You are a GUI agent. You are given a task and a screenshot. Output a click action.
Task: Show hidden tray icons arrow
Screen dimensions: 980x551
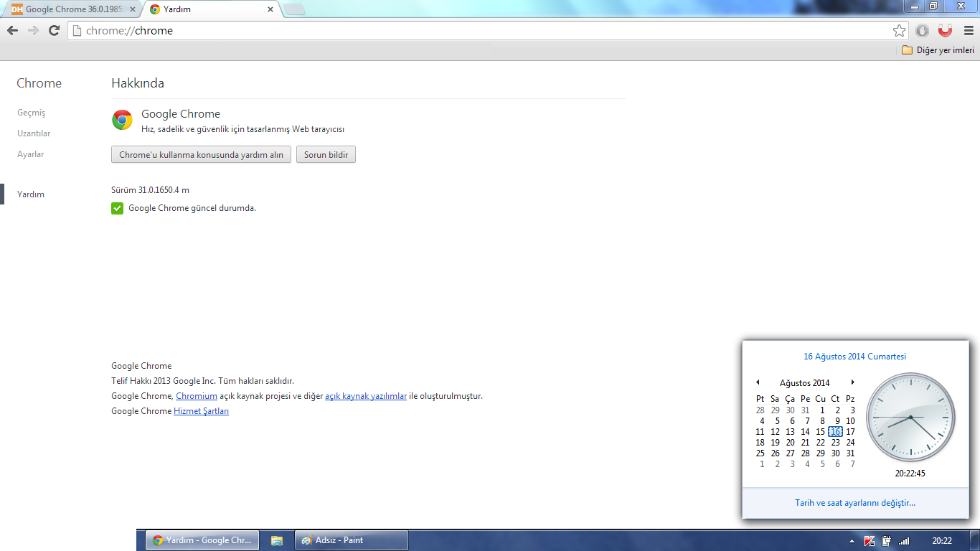tap(852, 541)
